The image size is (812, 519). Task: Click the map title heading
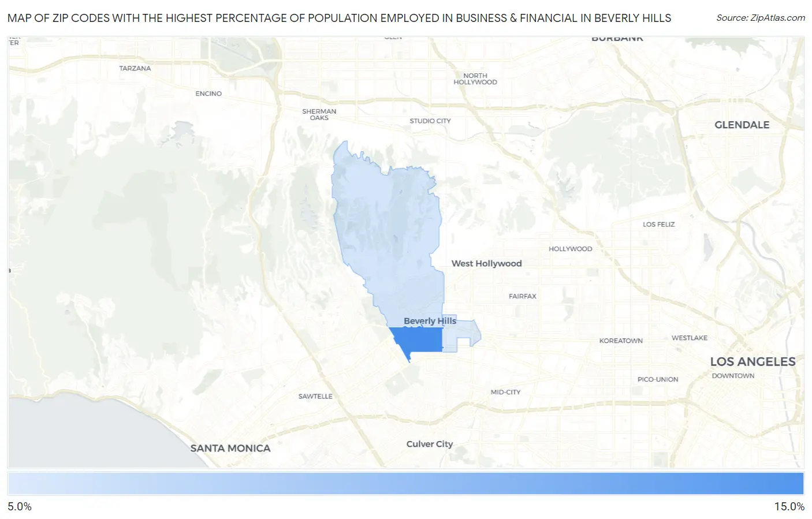[x=339, y=18]
